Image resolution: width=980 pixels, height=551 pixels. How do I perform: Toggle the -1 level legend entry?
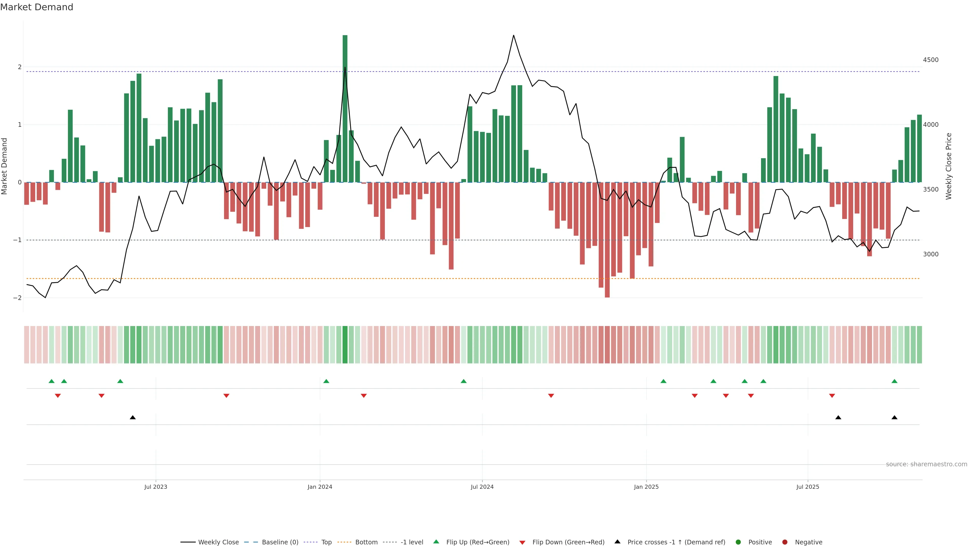point(412,542)
